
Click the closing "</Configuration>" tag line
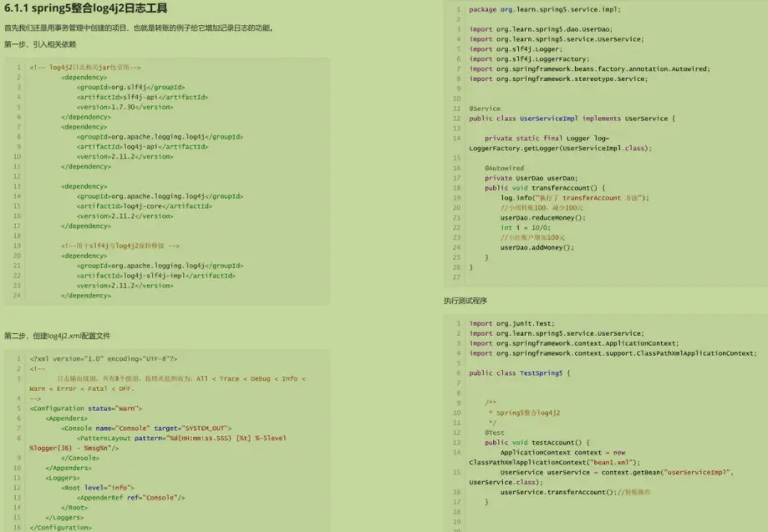61,527
